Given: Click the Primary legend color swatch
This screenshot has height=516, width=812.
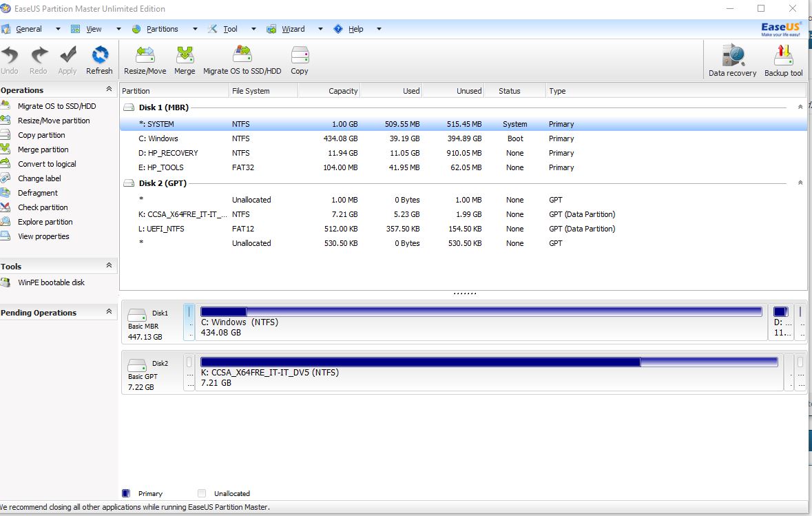Looking at the screenshot, I should click(125, 493).
